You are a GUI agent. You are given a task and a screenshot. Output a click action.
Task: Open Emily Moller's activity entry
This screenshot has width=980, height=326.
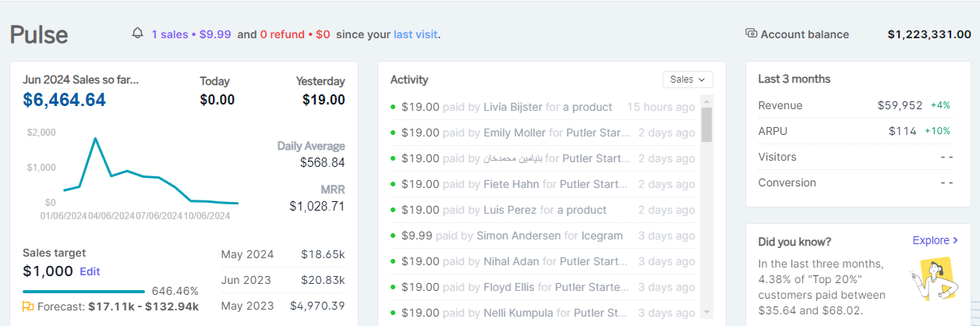click(x=512, y=133)
